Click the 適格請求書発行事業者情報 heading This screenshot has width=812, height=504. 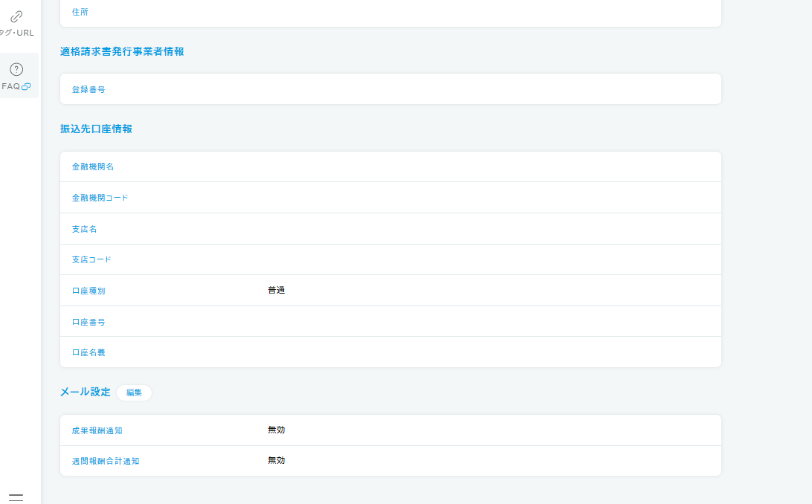click(122, 51)
